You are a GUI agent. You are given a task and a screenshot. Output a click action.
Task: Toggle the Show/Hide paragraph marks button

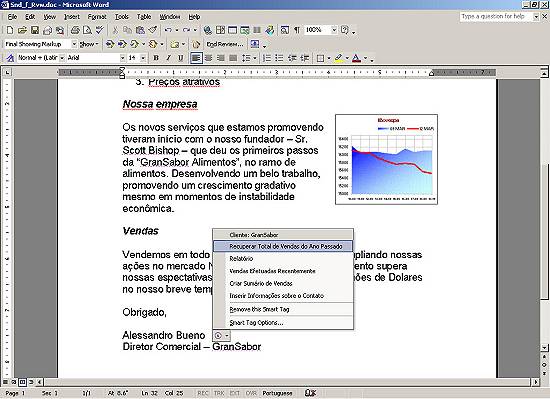point(297,30)
